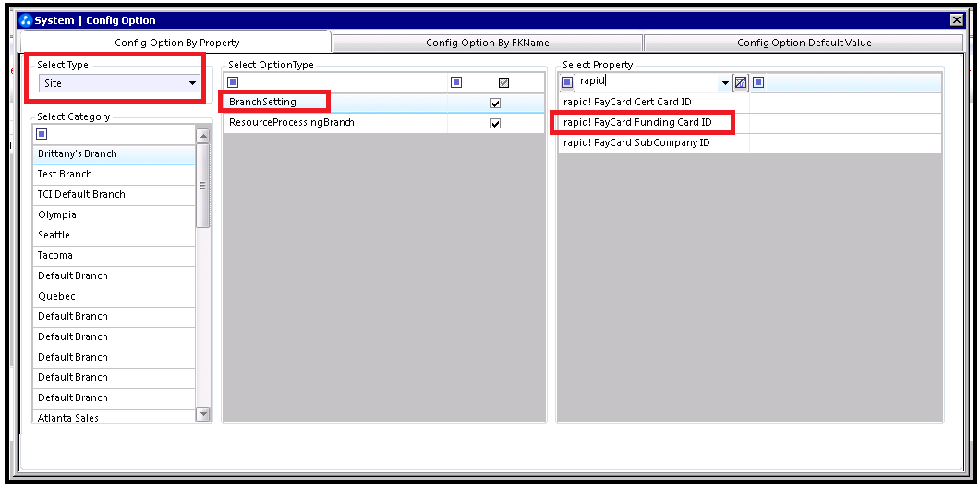Image resolution: width=980 pixels, height=489 pixels.
Task: Uncheck the BranchSetting checkbox
Action: tap(496, 104)
